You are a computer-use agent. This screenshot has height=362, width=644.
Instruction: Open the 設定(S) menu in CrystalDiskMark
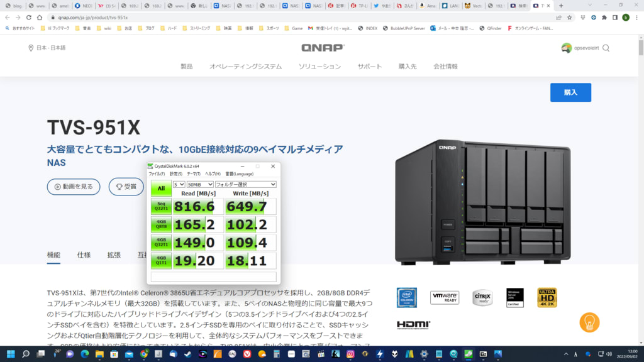[x=176, y=174]
